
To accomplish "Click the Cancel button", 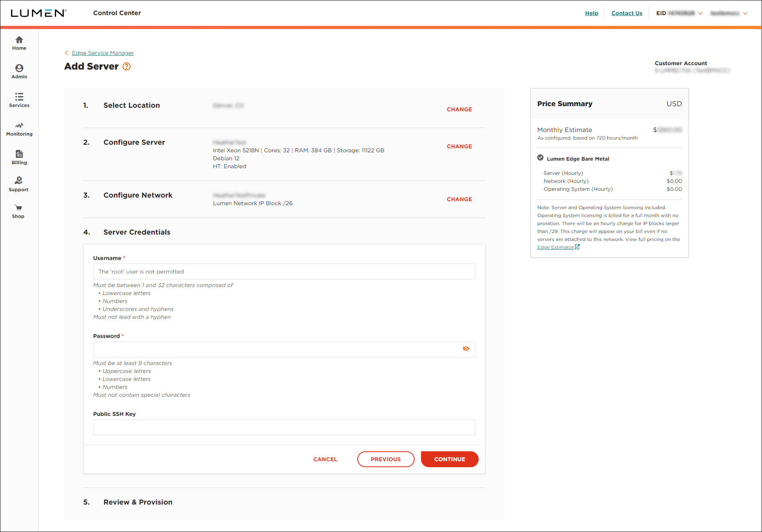I will coord(325,459).
